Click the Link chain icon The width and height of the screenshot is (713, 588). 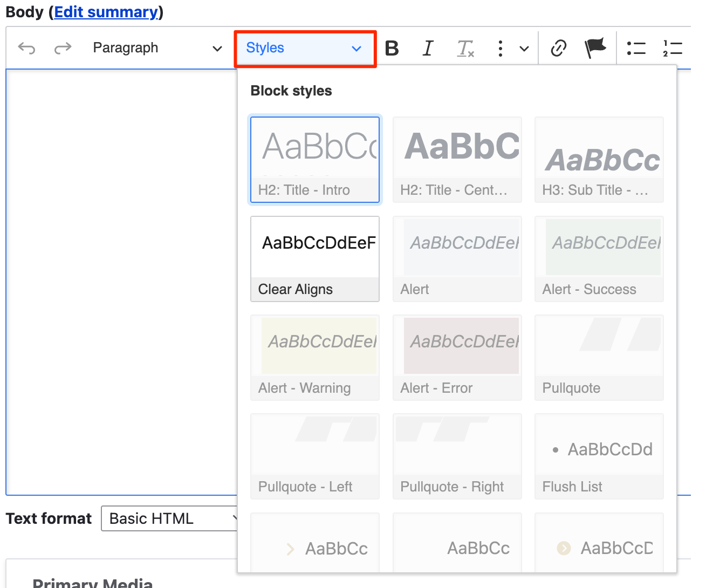click(x=558, y=49)
